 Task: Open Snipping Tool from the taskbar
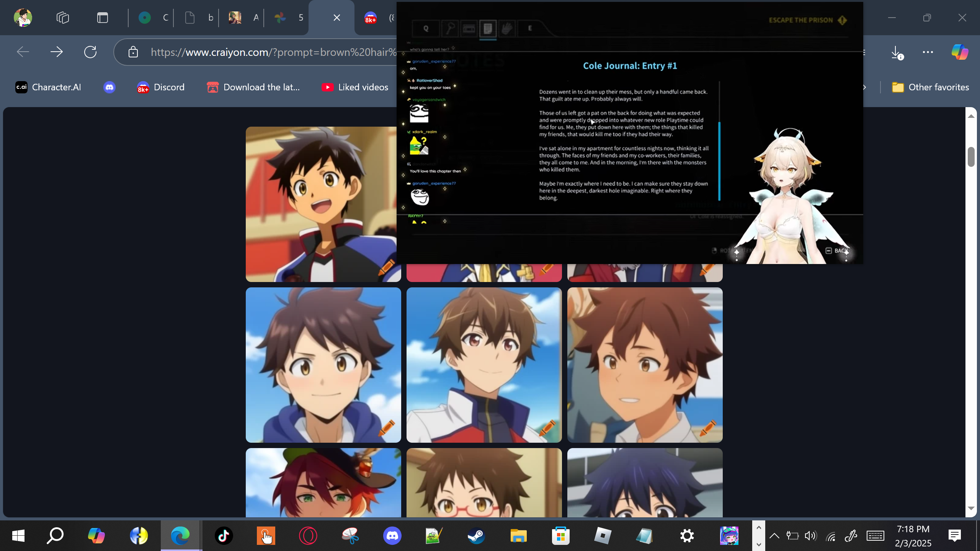click(x=350, y=536)
